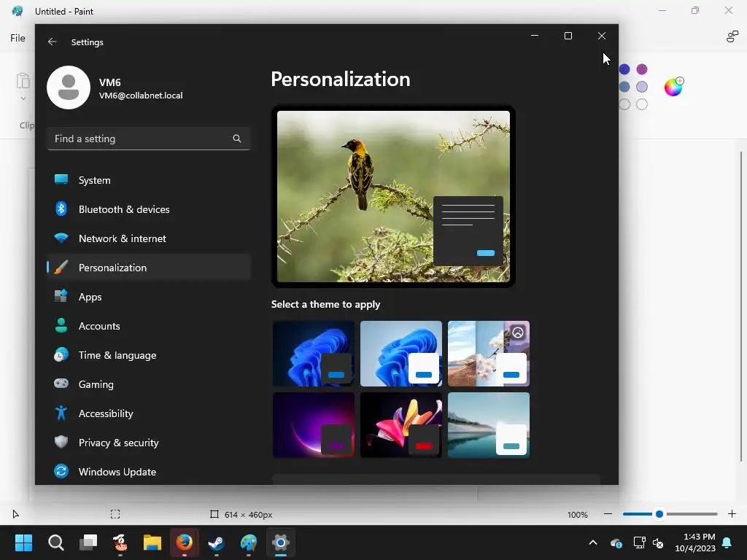Apply the purple glow theme
The height and width of the screenshot is (560, 747).
tap(314, 425)
